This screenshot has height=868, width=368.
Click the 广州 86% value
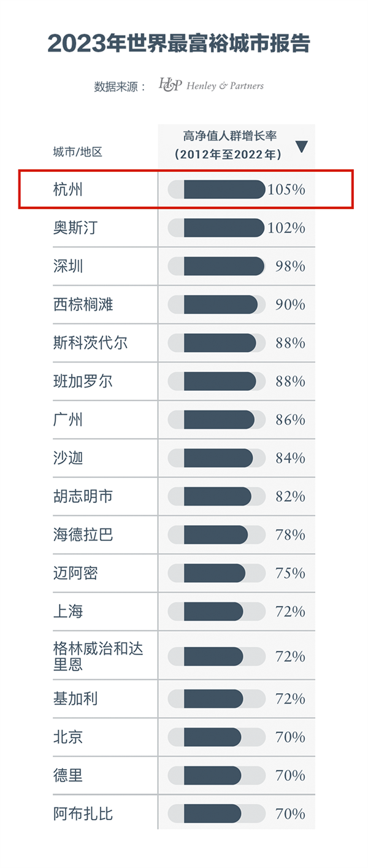(290, 420)
